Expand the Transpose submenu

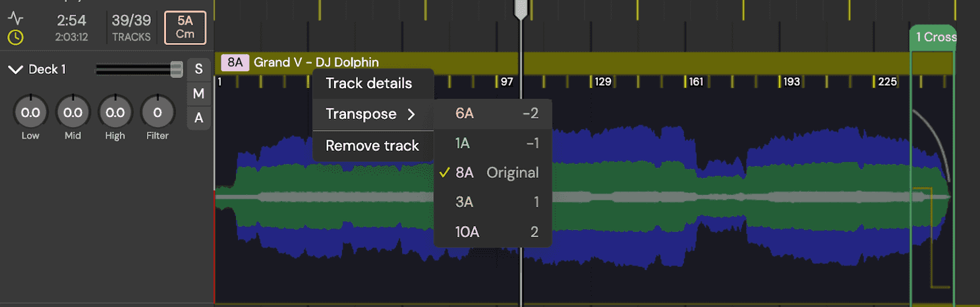[372, 114]
